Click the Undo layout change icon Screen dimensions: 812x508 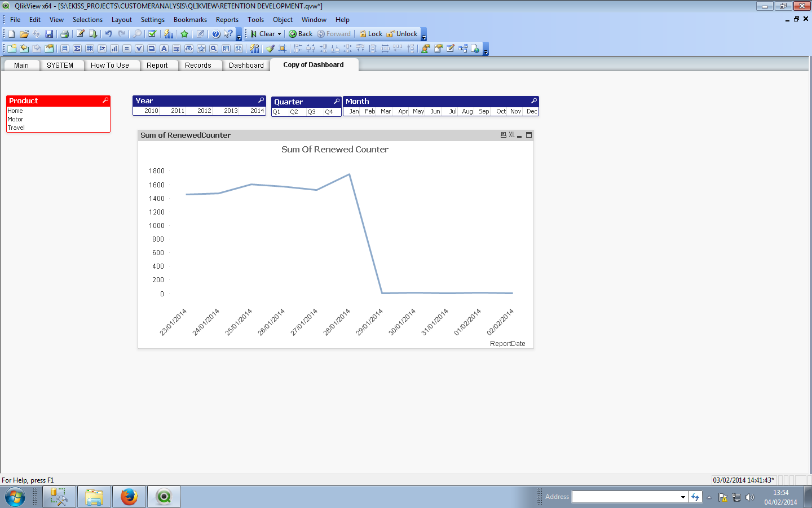108,34
